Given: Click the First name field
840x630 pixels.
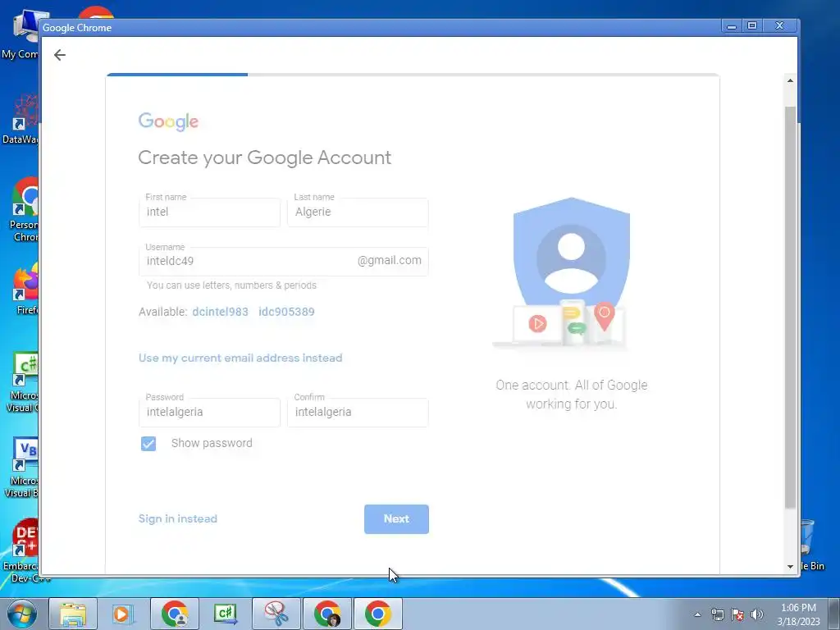Looking at the screenshot, I should coord(209,212).
